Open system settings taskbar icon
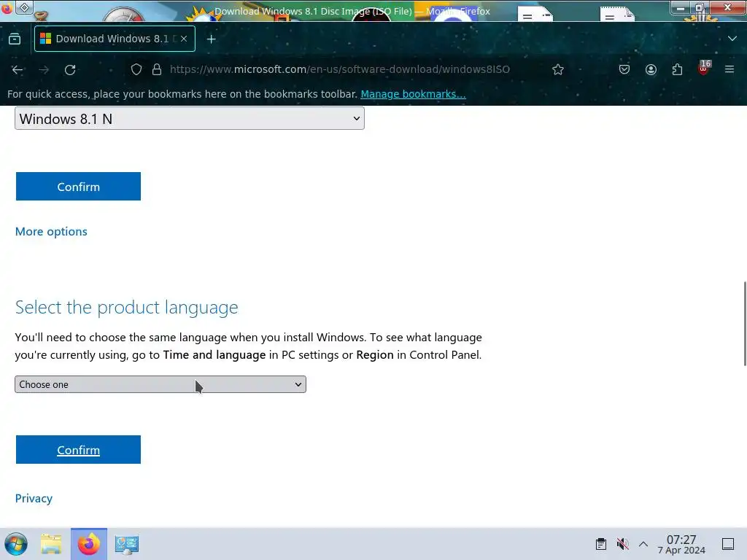This screenshot has height=560, width=747. tap(127, 544)
